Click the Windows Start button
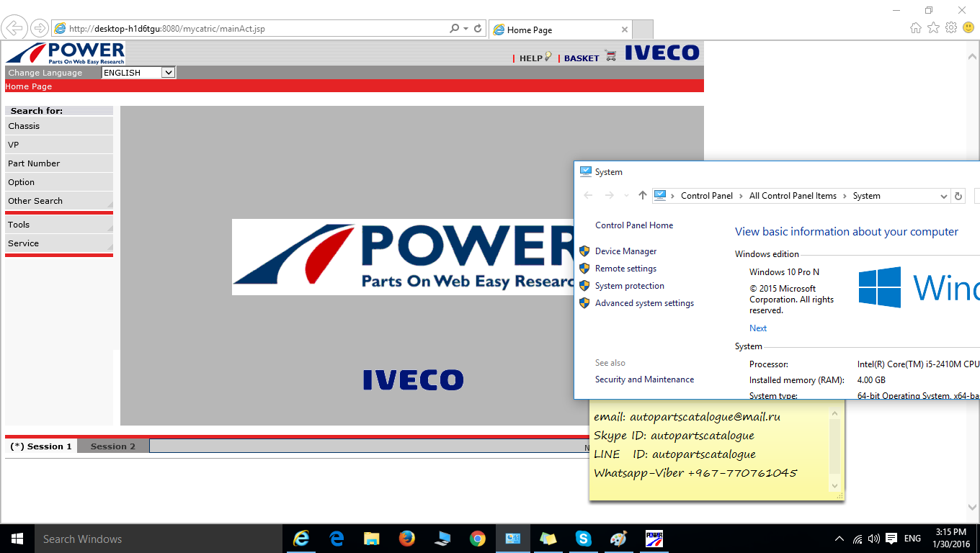This screenshot has width=980, height=553. 17,539
